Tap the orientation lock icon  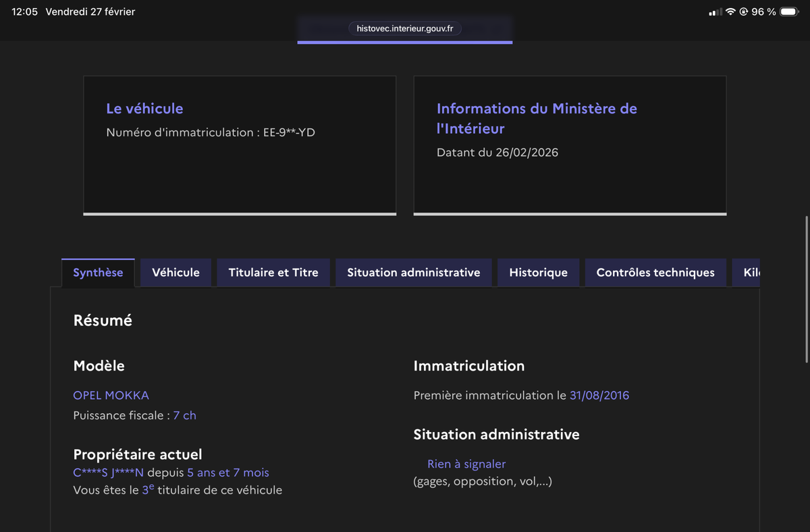(x=744, y=12)
